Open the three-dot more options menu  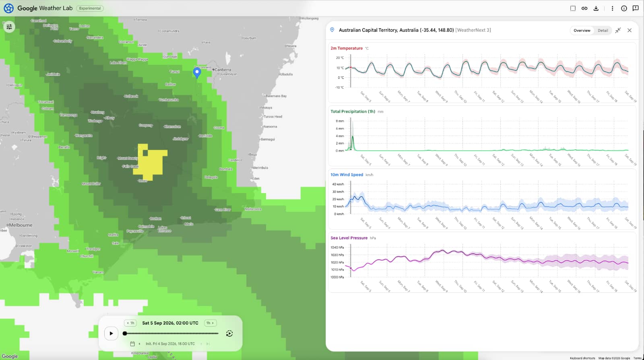point(612,8)
